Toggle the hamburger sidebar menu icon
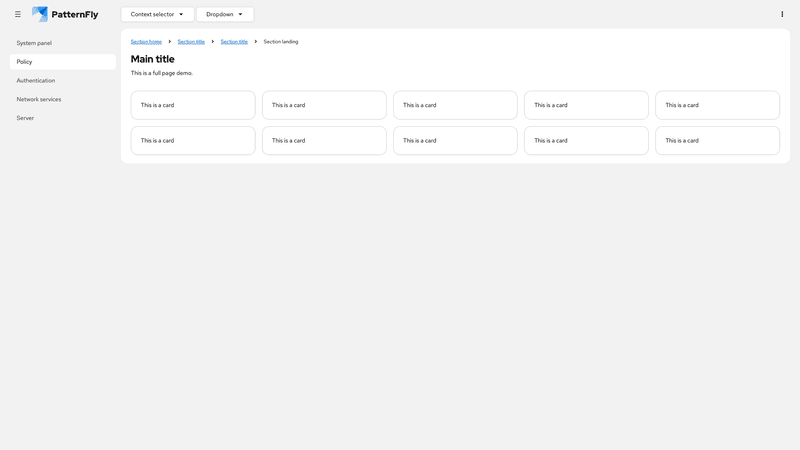The height and width of the screenshot is (450, 800). 18,14
